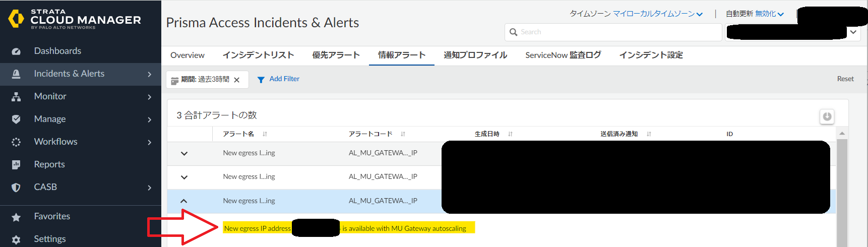Click the Reset filters button
Viewport: 868px width, 247px height.
845,79
